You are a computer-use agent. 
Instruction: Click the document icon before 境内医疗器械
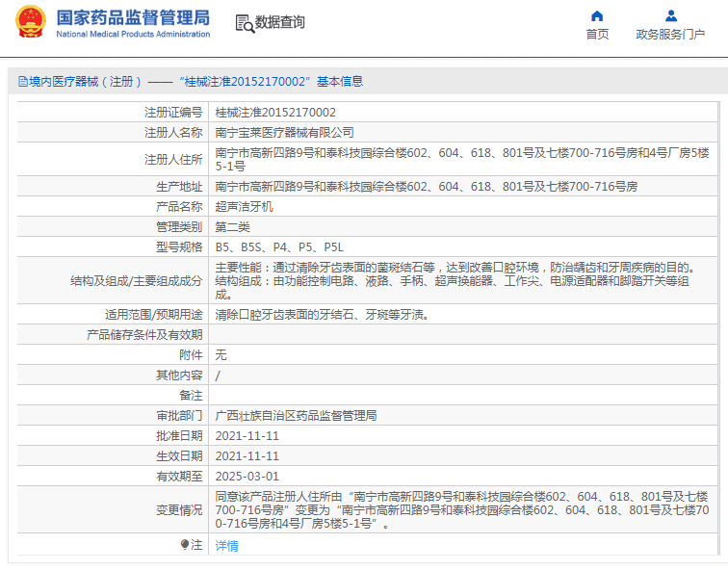point(23,82)
